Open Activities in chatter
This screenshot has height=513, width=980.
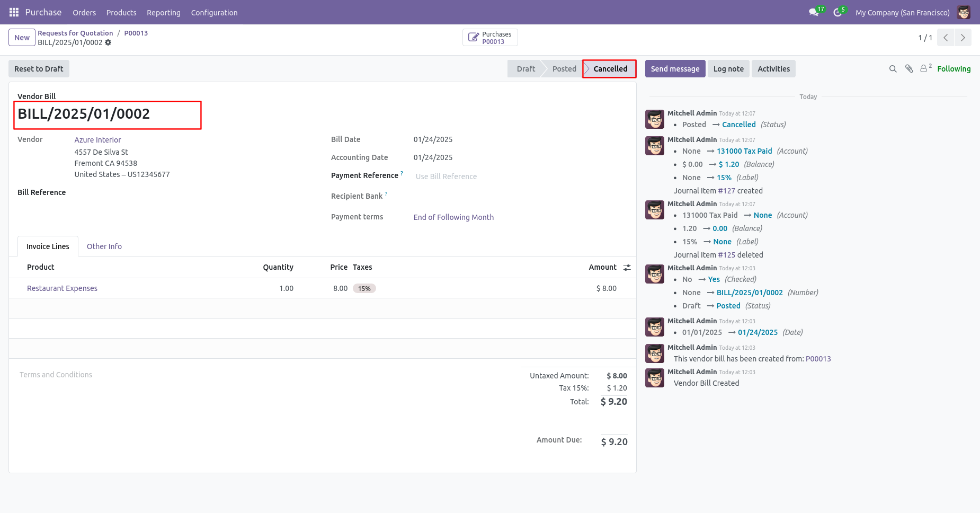773,69
